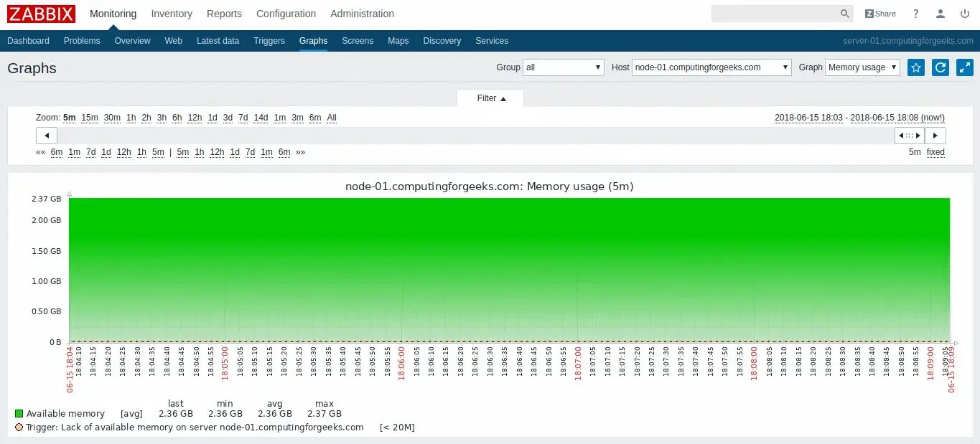Click the 5m period label beside fixed
Screen dimensions: 980x444
tap(915, 152)
